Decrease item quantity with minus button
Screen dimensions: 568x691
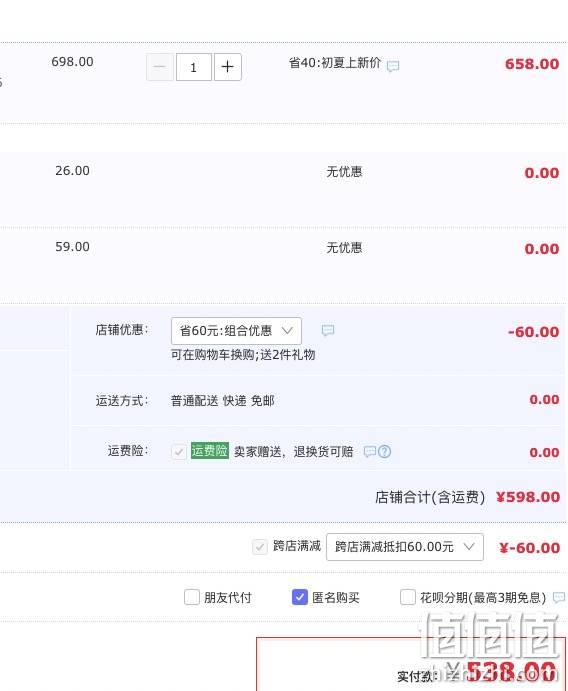pyautogui.click(x=160, y=67)
